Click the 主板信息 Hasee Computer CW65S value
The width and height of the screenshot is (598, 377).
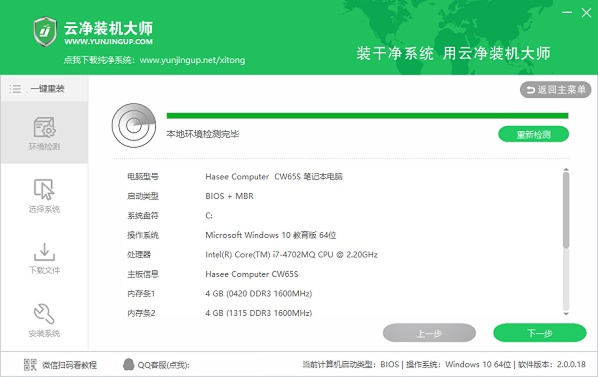click(x=252, y=274)
